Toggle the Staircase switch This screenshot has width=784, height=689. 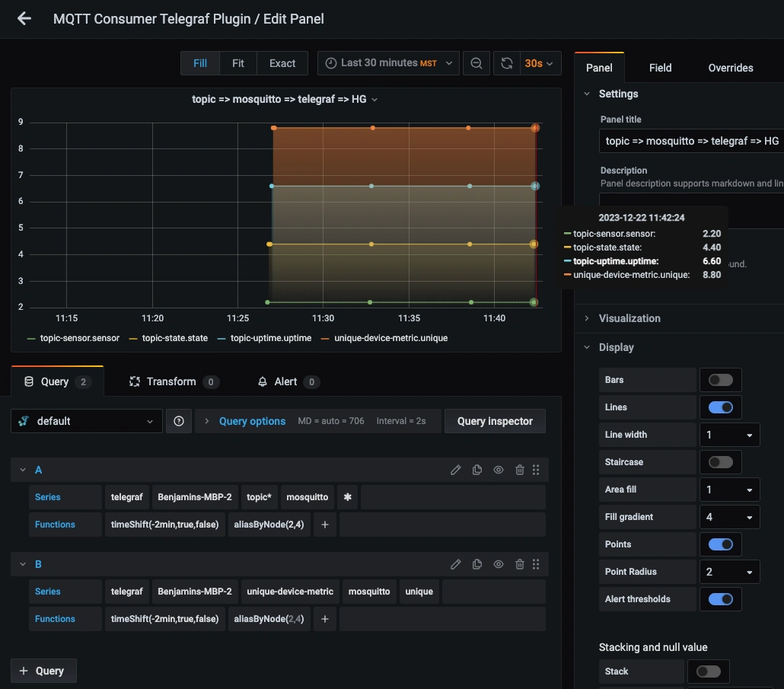pyautogui.click(x=721, y=462)
